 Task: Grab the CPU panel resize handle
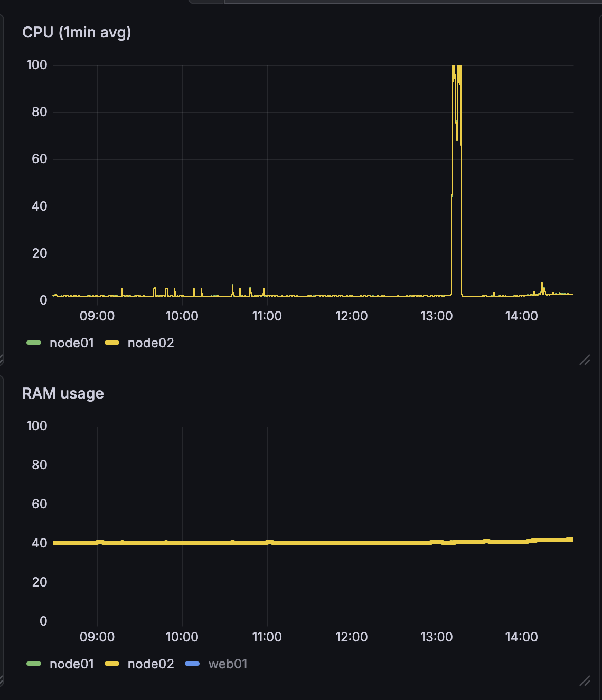585,360
